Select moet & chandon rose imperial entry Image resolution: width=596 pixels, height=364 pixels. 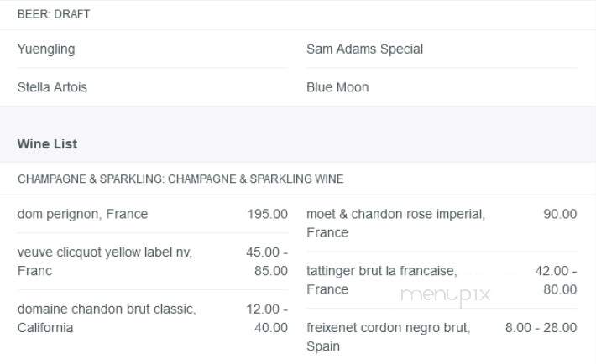(395, 223)
